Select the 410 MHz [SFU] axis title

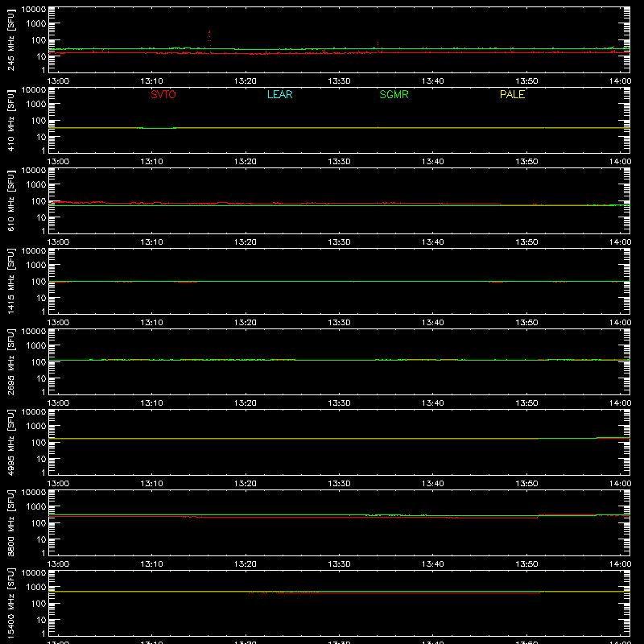coord(11,120)
